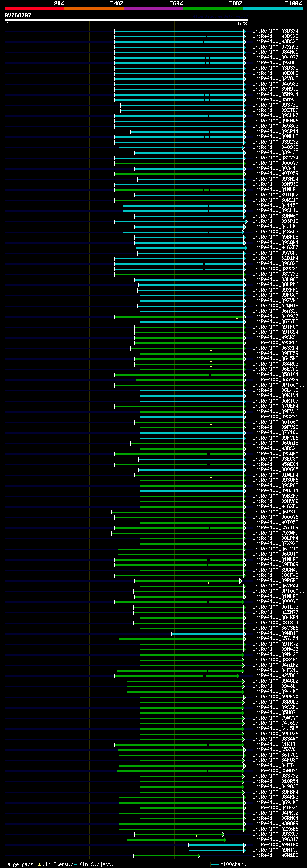Screen dimensions: 307x868
Task: Open UniRef100_B9IQL2 entry
Action: 275,195
